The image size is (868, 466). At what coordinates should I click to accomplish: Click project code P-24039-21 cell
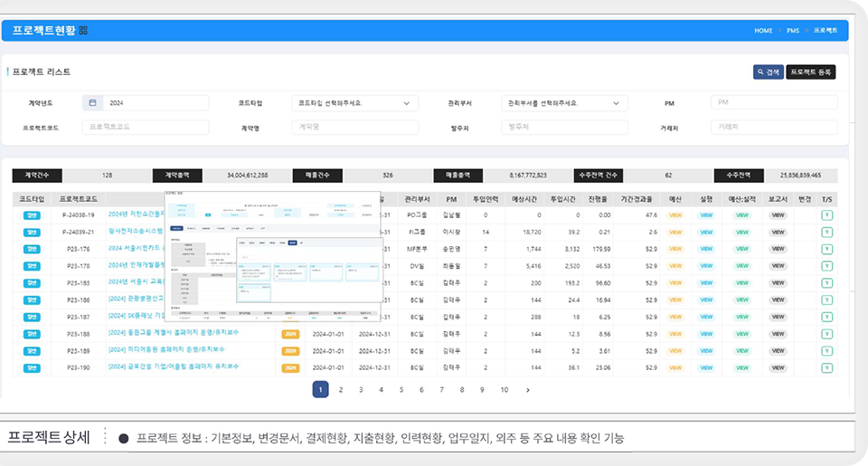(x=78, y=233)
